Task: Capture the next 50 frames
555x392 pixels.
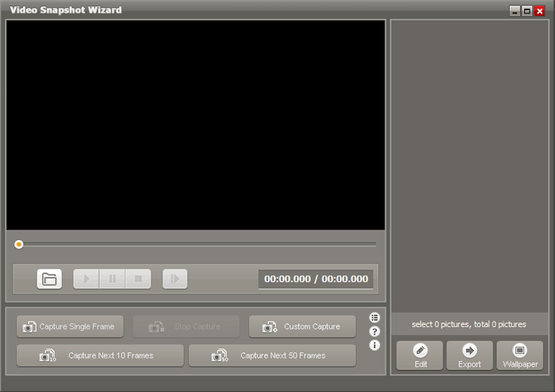Action: [272, 356]
